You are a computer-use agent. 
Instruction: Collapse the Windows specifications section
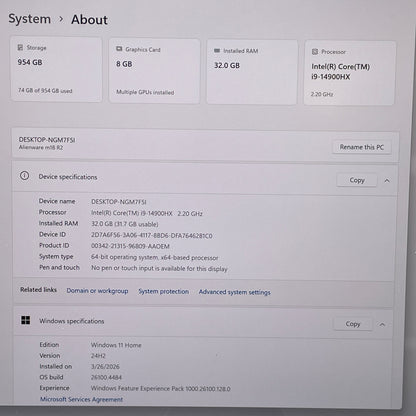382,324
